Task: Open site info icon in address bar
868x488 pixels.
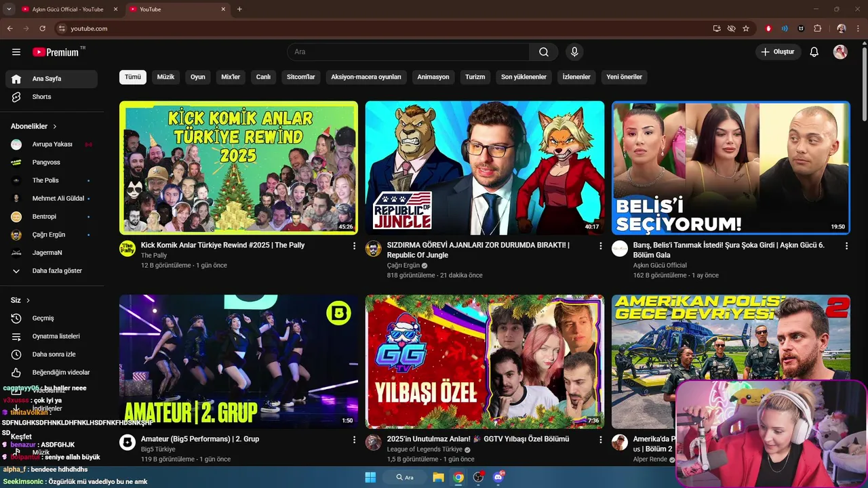Action: 62,28
